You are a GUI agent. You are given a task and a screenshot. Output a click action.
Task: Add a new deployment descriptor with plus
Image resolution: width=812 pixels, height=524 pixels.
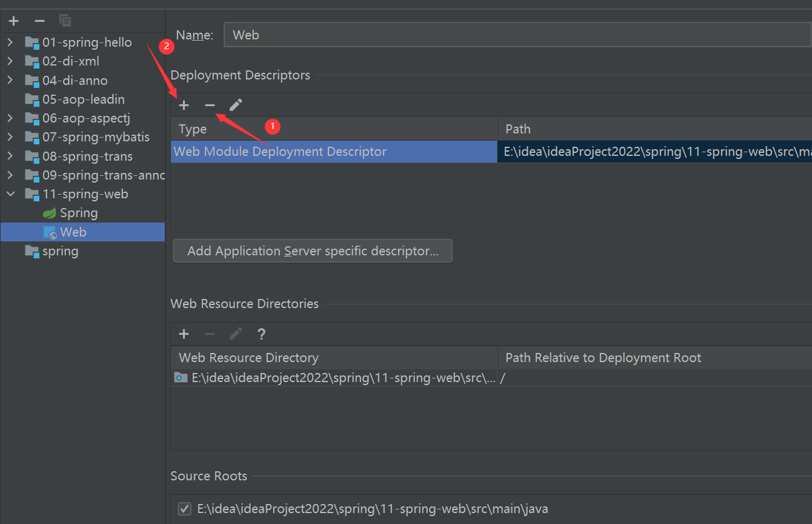coord(184,106)
